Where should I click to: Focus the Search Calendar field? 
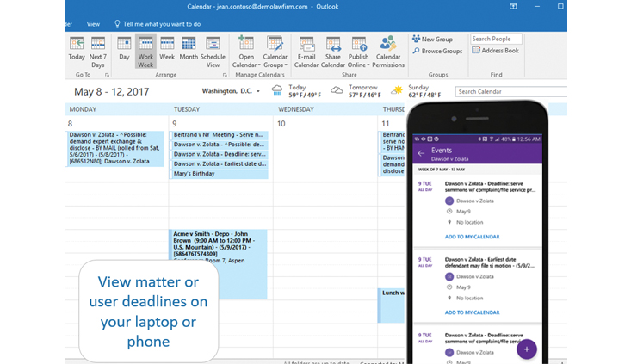511,92
